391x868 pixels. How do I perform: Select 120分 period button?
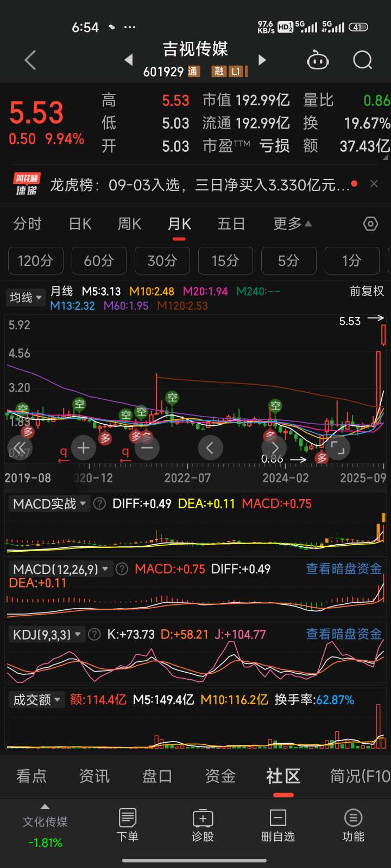(36, 261)
